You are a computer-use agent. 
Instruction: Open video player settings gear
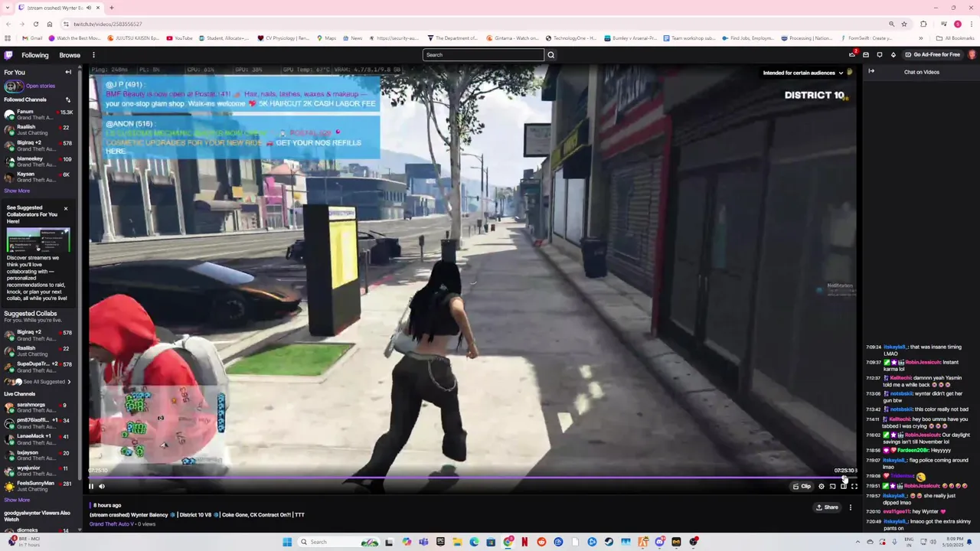click(822, 486)
